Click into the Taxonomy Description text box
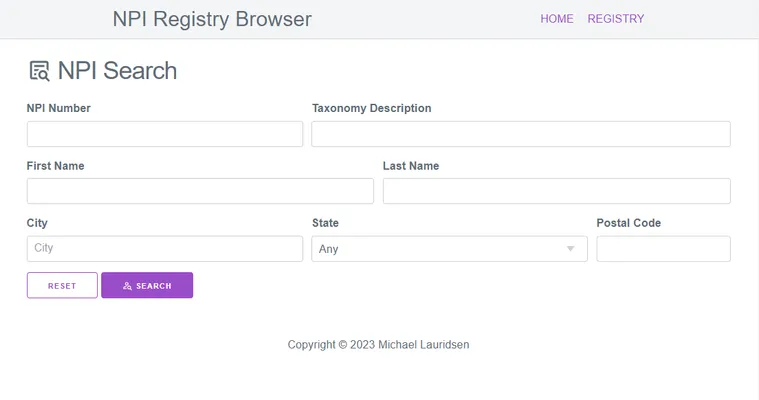This screenshot has height=400, width=759. (521, 134)
